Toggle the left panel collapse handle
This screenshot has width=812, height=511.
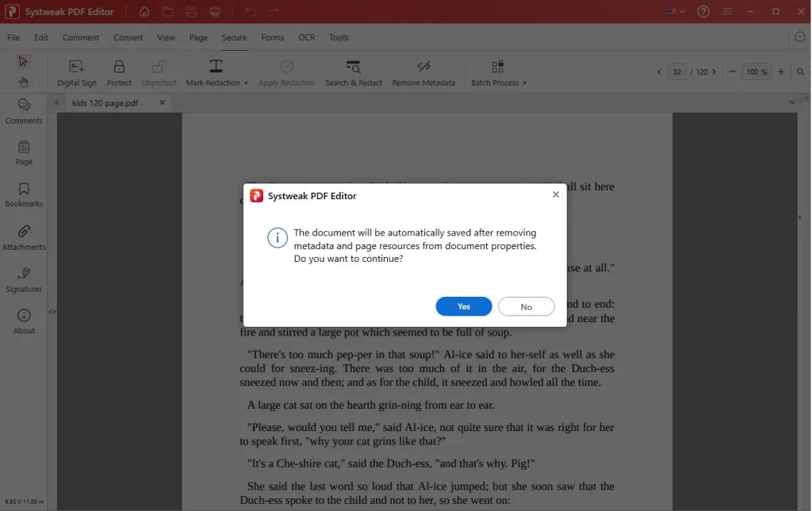pos(52,312)
